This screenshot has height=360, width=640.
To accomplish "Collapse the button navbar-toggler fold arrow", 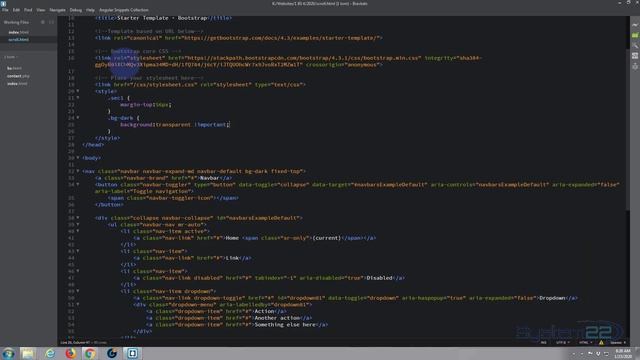I will click(x=78, y=184).
